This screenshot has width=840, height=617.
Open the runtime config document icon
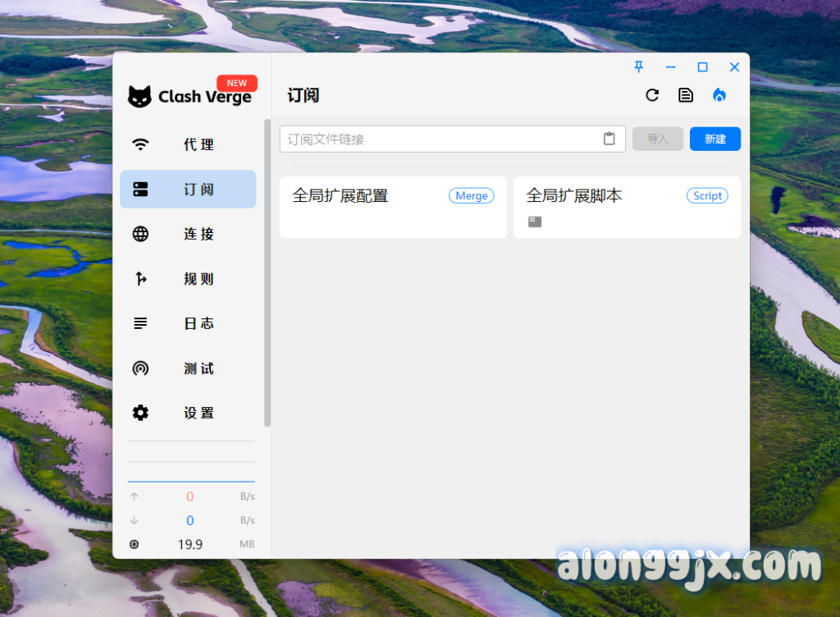tap(686, 95)
